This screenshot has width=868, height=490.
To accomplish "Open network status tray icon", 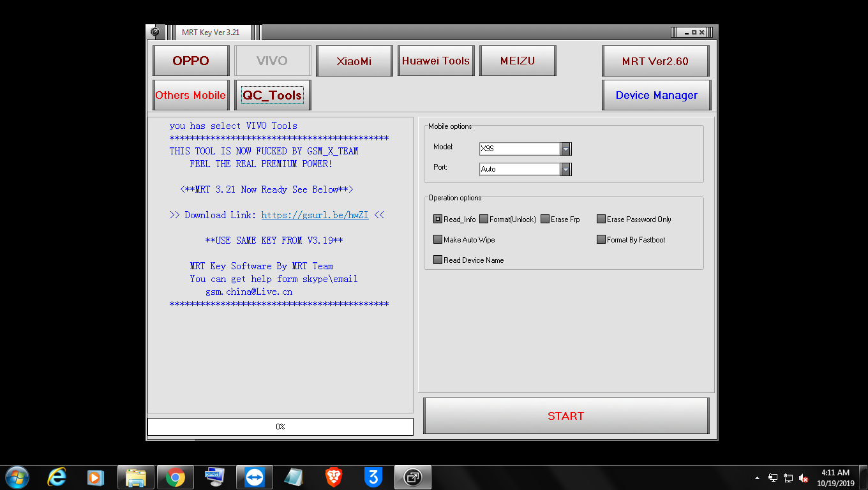I will click(788, 478).
